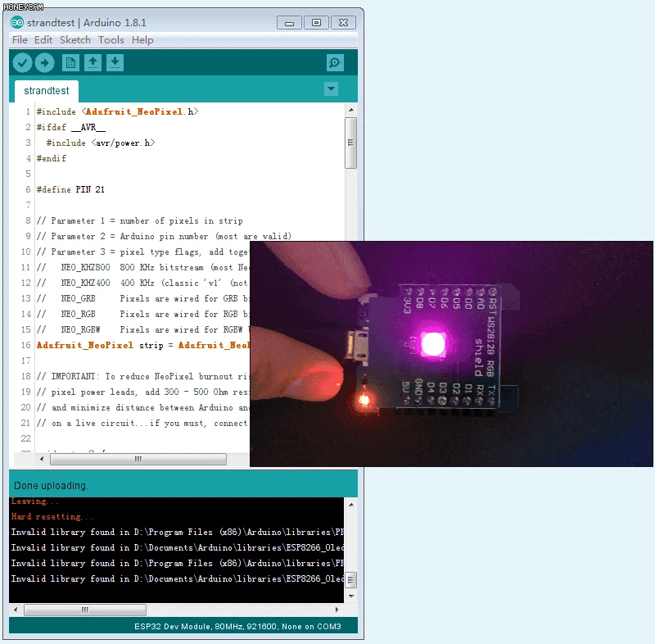
Task: Click the Upload arrow icon
Action: [x=45, y=63]
